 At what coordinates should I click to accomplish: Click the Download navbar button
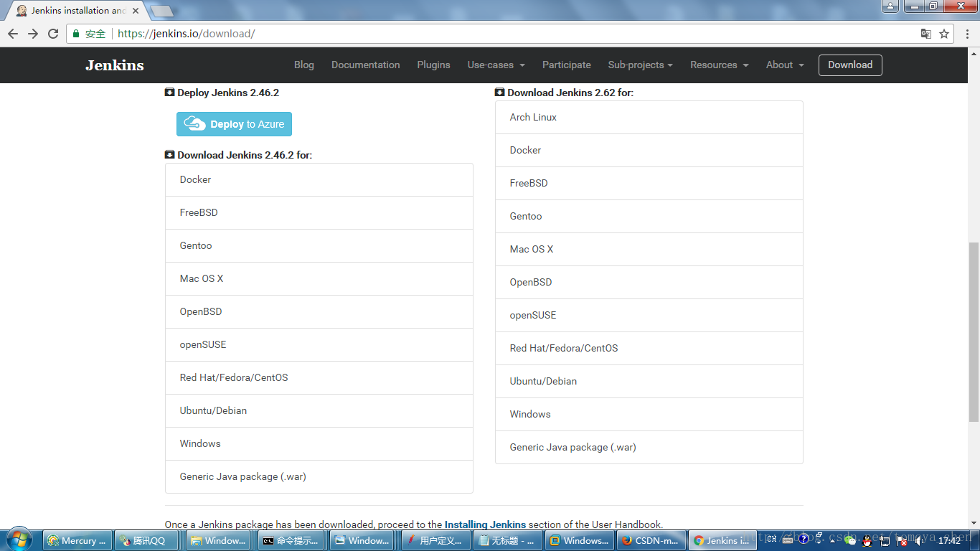coord(850,65)
